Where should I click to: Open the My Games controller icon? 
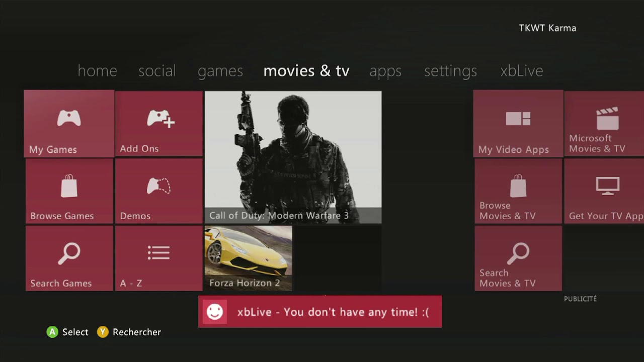pyautogui.click(x=69, y=119)
